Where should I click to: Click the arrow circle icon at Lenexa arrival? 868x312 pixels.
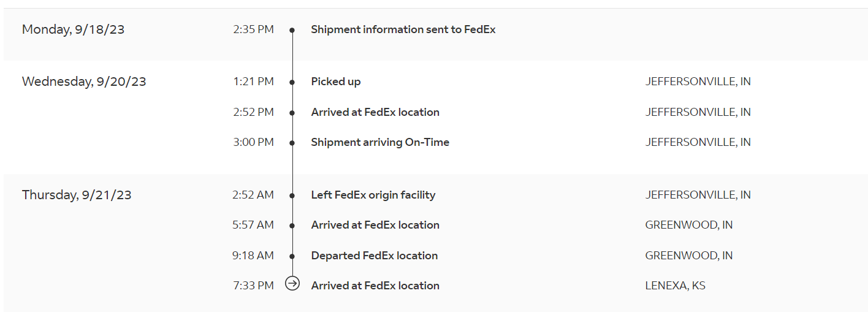coord(292,283)
